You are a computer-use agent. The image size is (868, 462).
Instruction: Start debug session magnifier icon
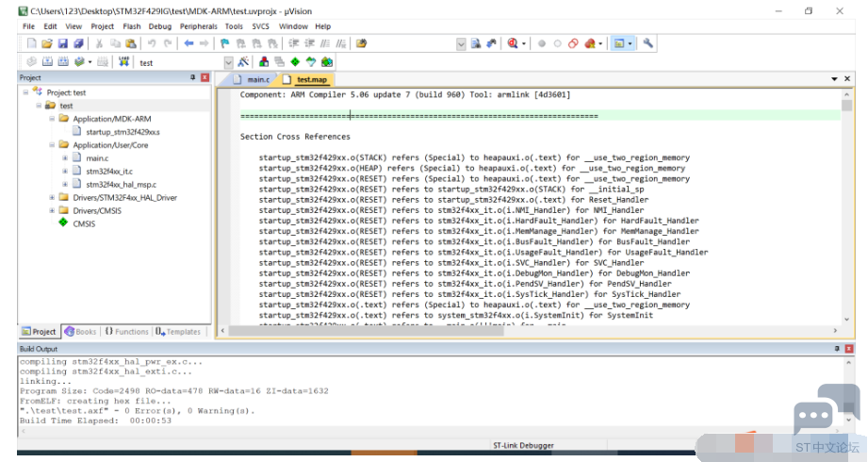click(x=513, y=43)
